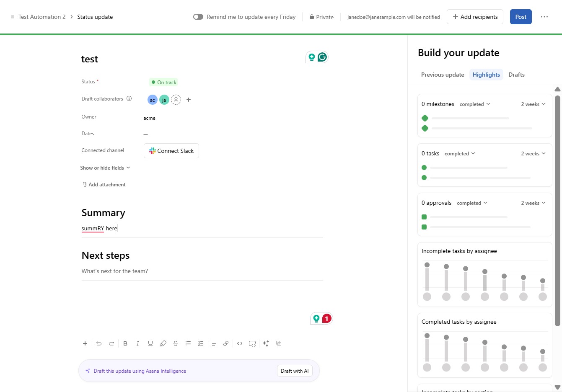This screenshot has width=562, height=392.
Task: Apply bold formatting
Action: pos(125,343)
